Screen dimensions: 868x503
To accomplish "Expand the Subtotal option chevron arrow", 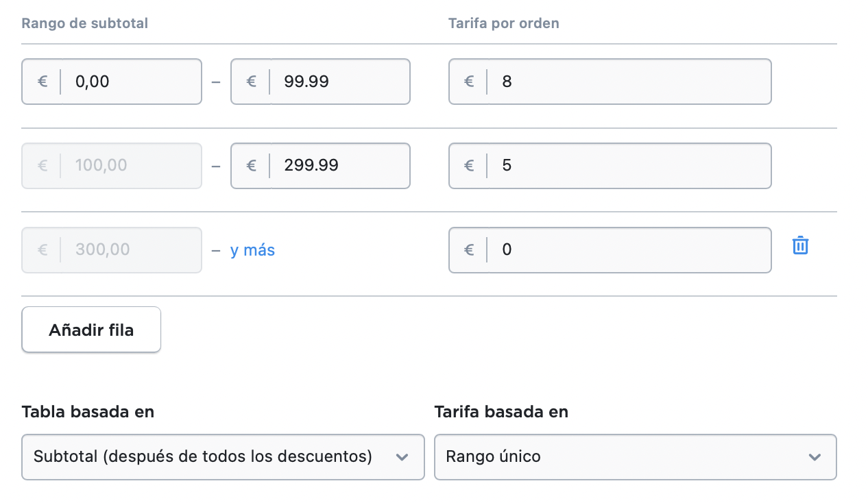I will [x=402, y=457].
